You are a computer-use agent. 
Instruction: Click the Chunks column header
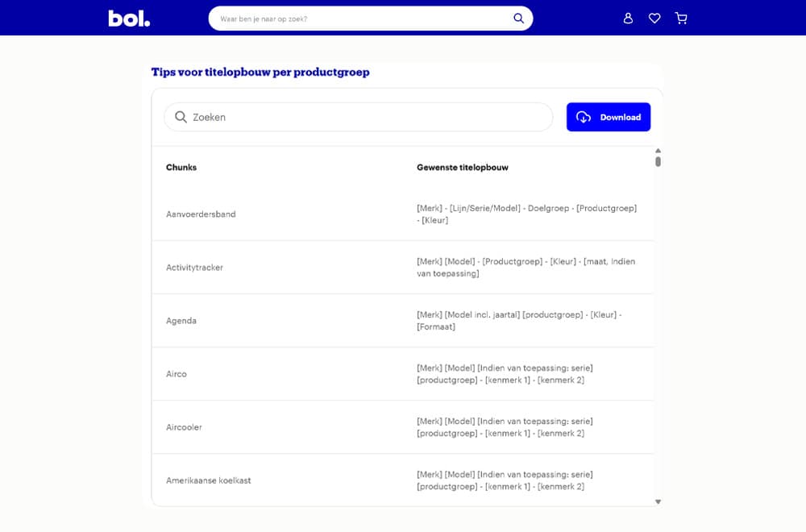(181, 168)
